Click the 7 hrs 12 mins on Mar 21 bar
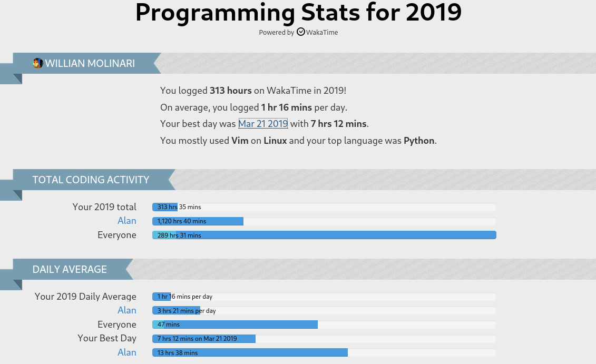 click(324, 339)
